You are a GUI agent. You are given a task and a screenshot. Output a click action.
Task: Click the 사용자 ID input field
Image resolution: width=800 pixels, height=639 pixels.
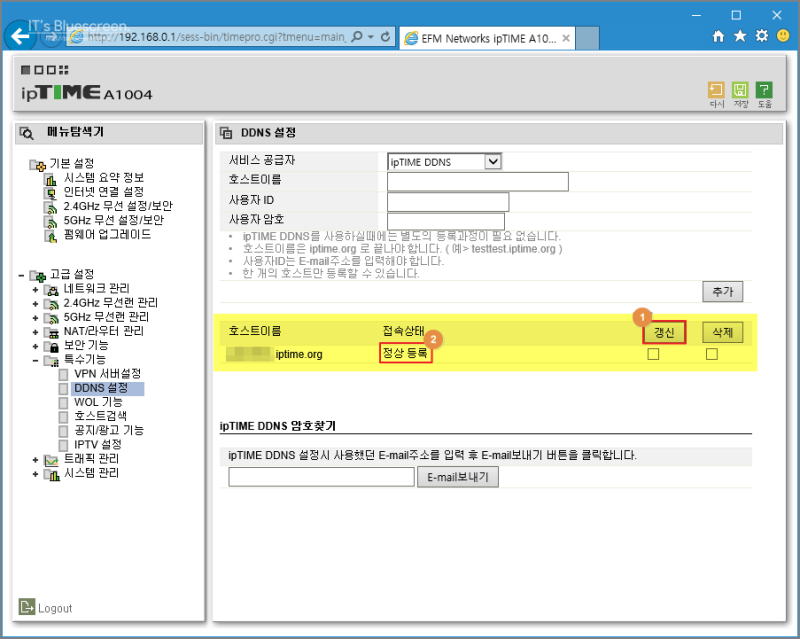pos(448,202)
